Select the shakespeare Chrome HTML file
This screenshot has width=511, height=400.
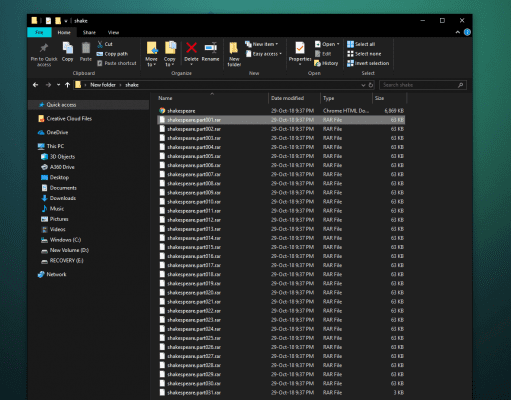281,111
